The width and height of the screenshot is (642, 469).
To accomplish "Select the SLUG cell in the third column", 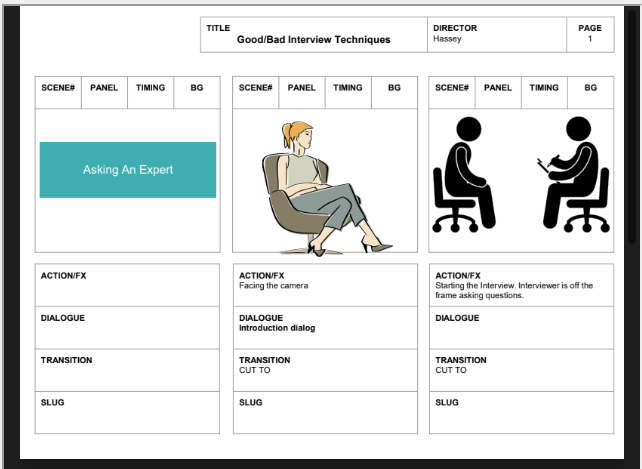I will 521,412.
